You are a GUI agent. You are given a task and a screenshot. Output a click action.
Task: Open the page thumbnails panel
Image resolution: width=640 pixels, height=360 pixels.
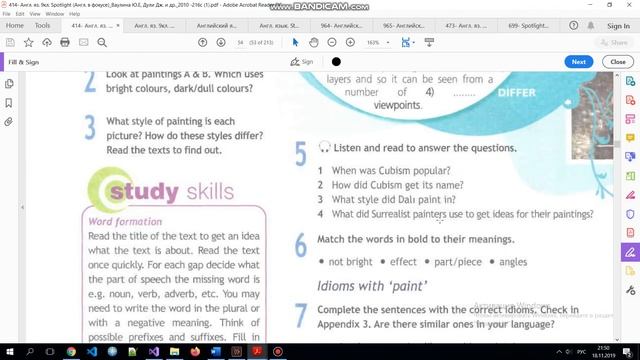(9, 84)
